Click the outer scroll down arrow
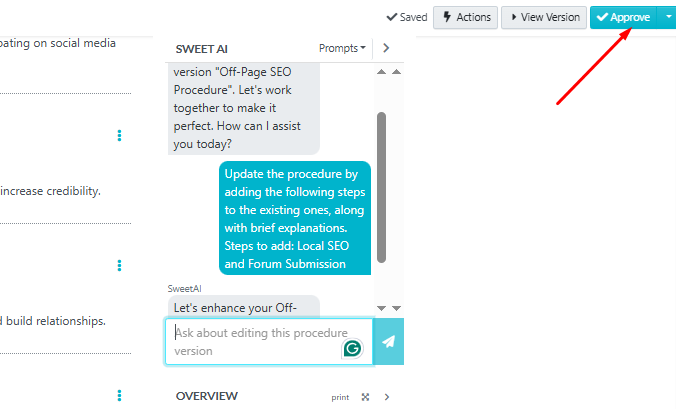This screenshot has height=409, width=676. tap(397, 308)
